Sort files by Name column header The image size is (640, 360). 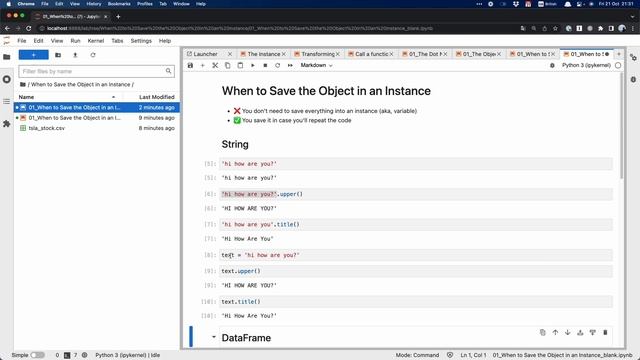click(67, 97)
